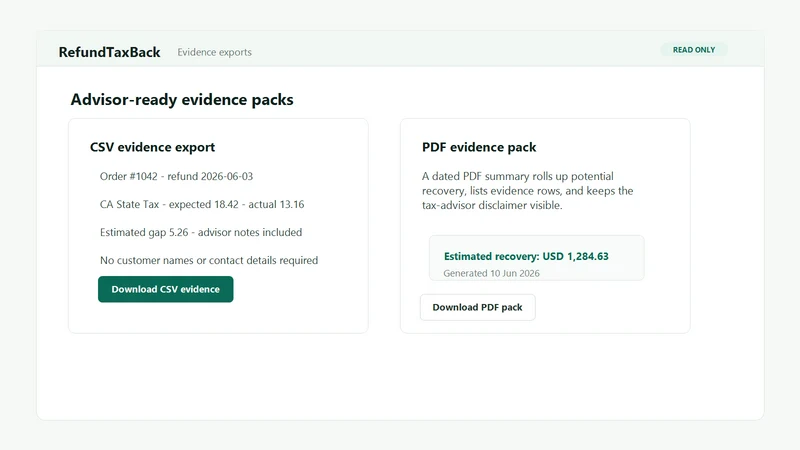Click the Download CSV evidence button
800x450 pixels.
click(x=165, y=289)
